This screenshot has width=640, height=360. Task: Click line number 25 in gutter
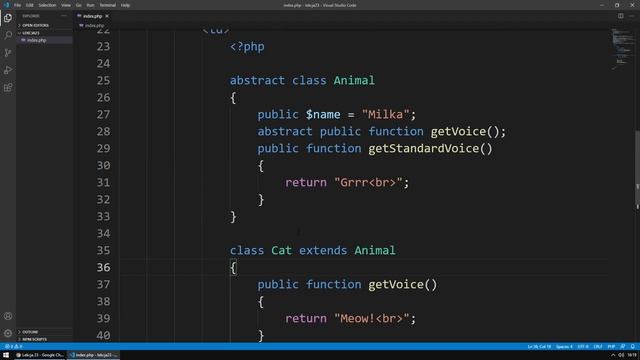point(103,80)
